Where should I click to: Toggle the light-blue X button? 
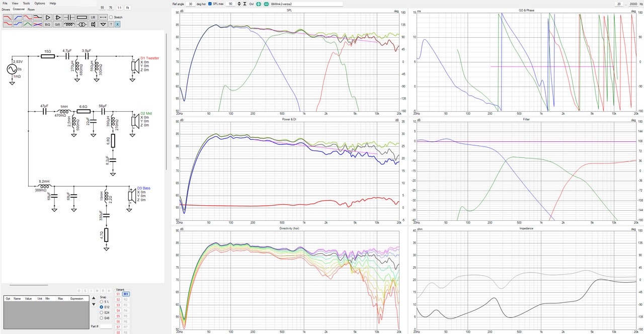[118, 24]
